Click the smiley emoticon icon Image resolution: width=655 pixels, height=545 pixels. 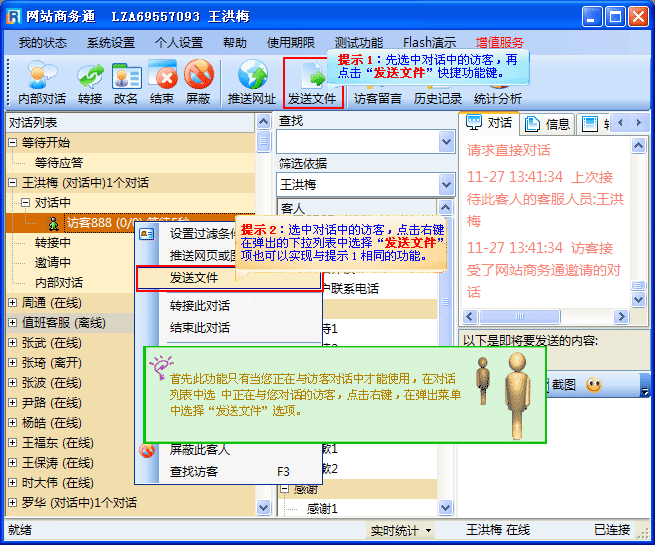(x=594, y=385)
